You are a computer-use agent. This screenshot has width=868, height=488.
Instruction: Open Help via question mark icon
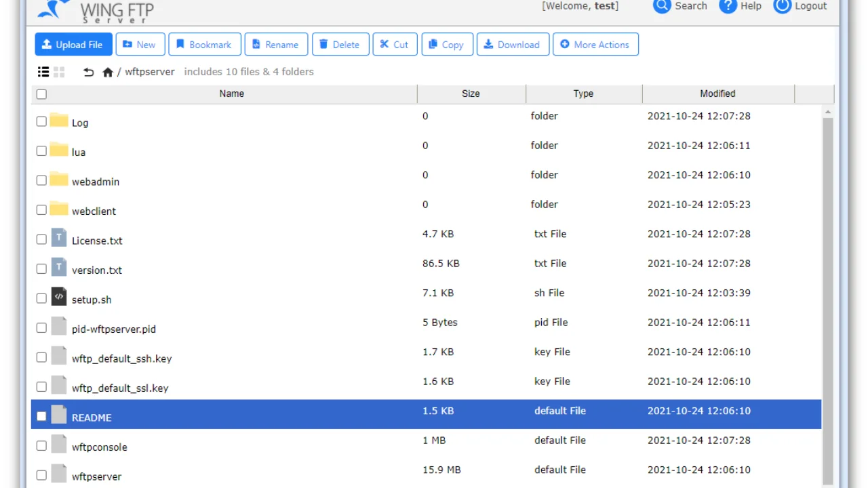coord(728,5)
